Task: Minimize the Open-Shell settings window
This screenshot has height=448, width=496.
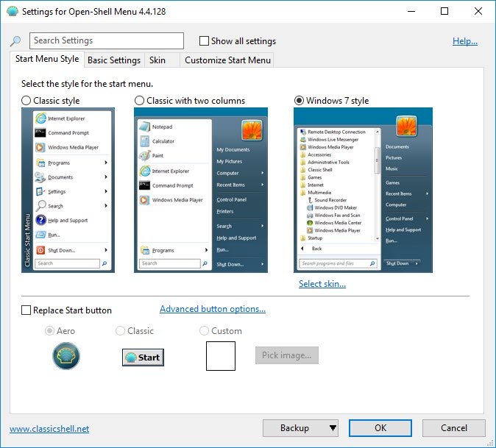Action: 411,11
